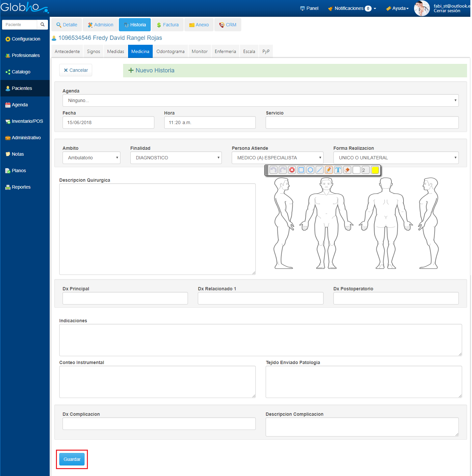Viewport: 472px width, 476px height.
Task: Click the patient search magnifier icon
Action: [x=42, y=25]
